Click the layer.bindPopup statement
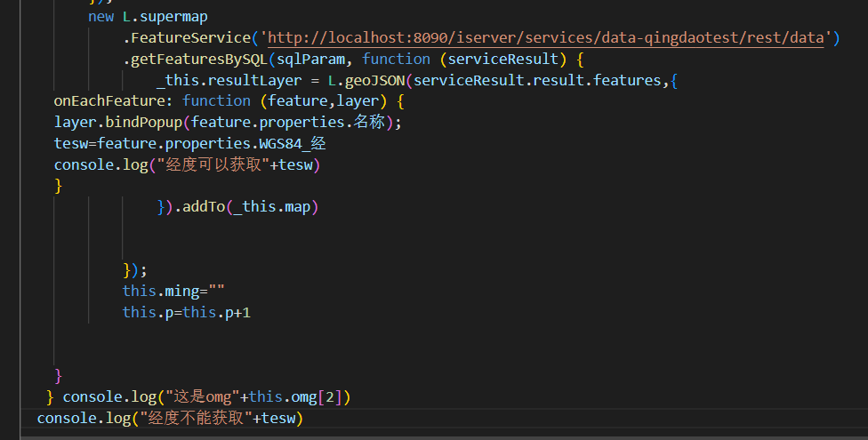 click(x=228, y=122)
